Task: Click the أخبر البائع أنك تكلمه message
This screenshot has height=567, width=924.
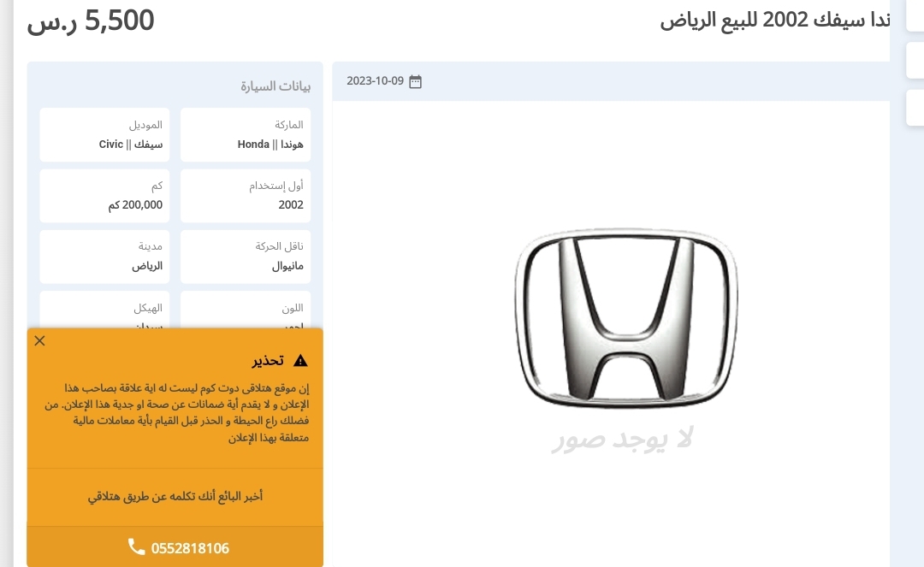Action: 175,496
